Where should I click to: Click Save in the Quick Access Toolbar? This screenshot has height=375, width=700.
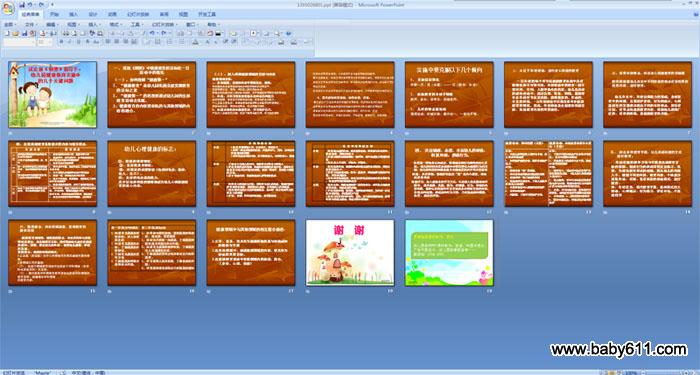click(22, 4)
